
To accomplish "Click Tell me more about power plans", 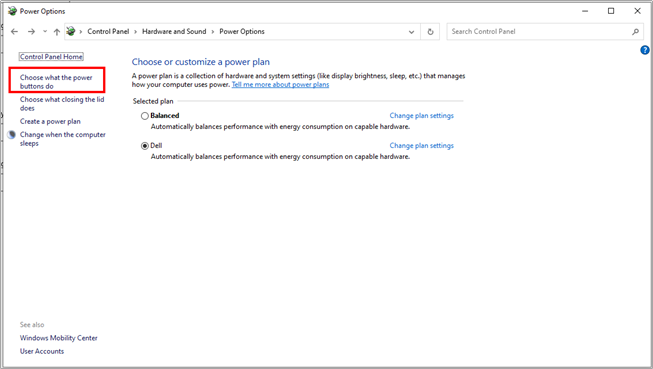I will click(x=280, y=85).
